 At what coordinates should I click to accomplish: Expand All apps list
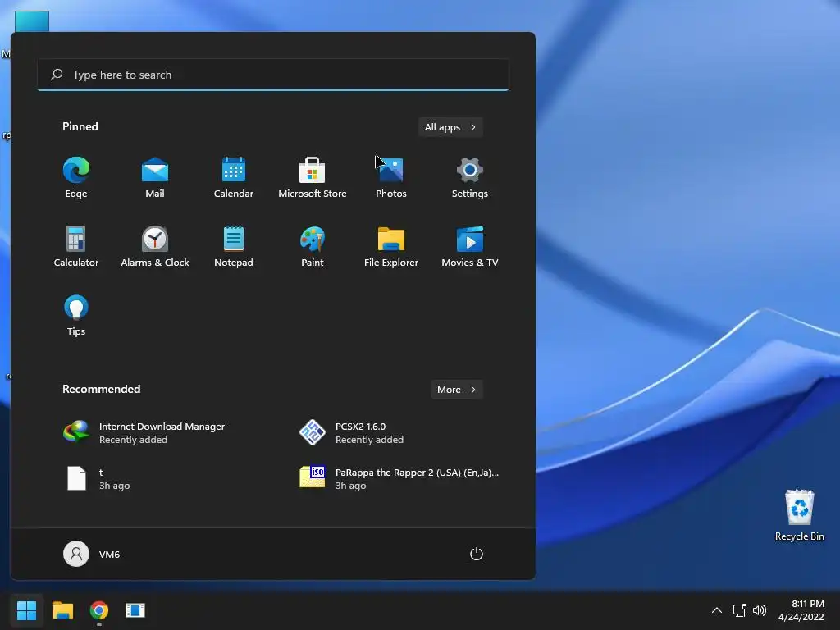pos(450,127)
